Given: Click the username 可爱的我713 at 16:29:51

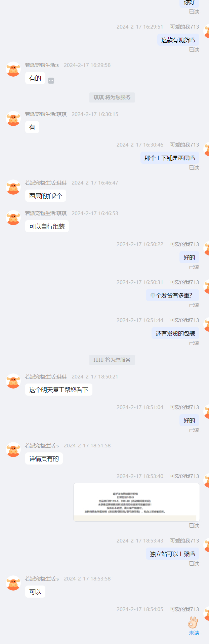Looking at the screenshot, I should tap(184, 27).
